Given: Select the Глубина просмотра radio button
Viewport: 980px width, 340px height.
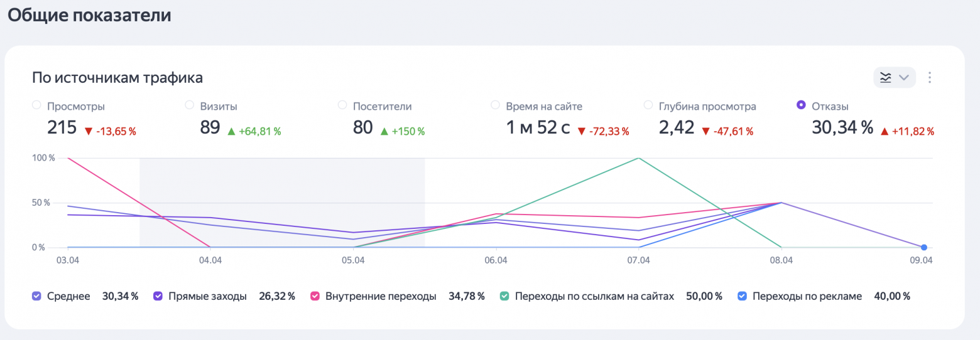Looking at the screenshot, I should 648,105.
